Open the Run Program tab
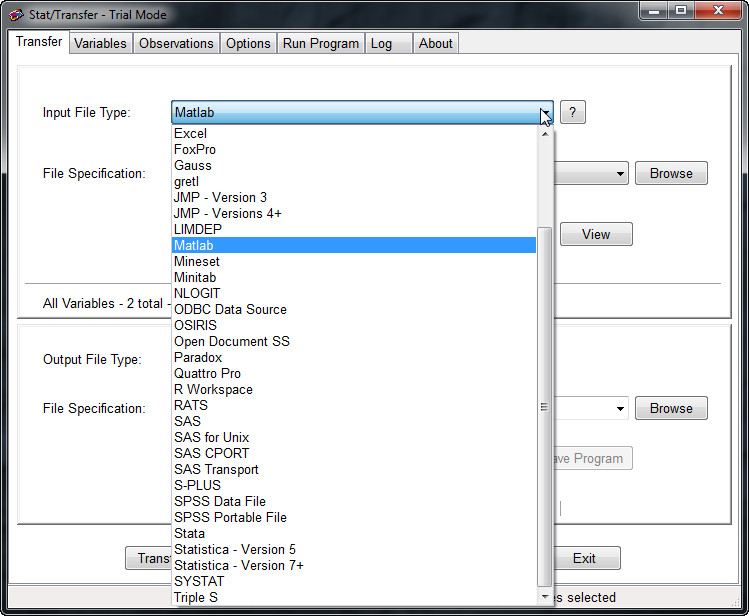This screenshot has width=749, height=616. click(321, 43)
